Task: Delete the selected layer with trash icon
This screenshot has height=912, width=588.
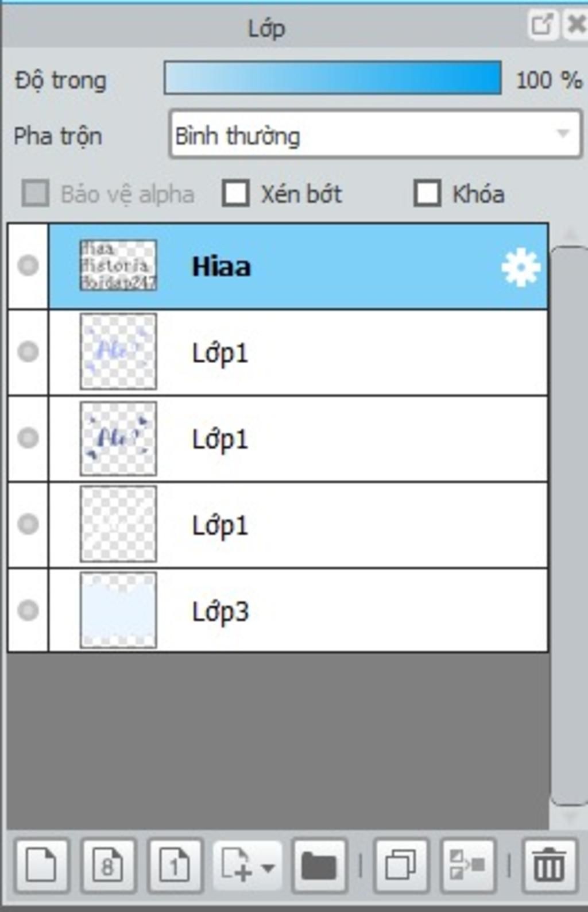Action: 549,865
